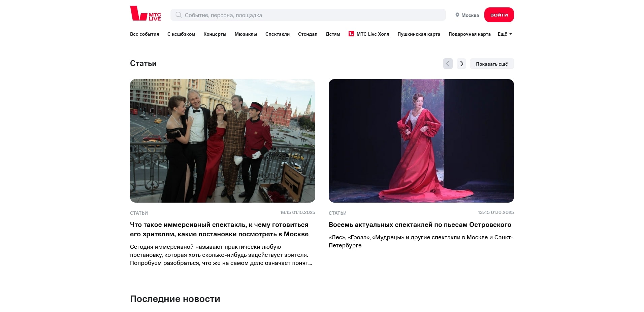Image resolution: width=644 pixels, height=312 pixels.
Task: Click the search magnifier icon
Action: 178,15
